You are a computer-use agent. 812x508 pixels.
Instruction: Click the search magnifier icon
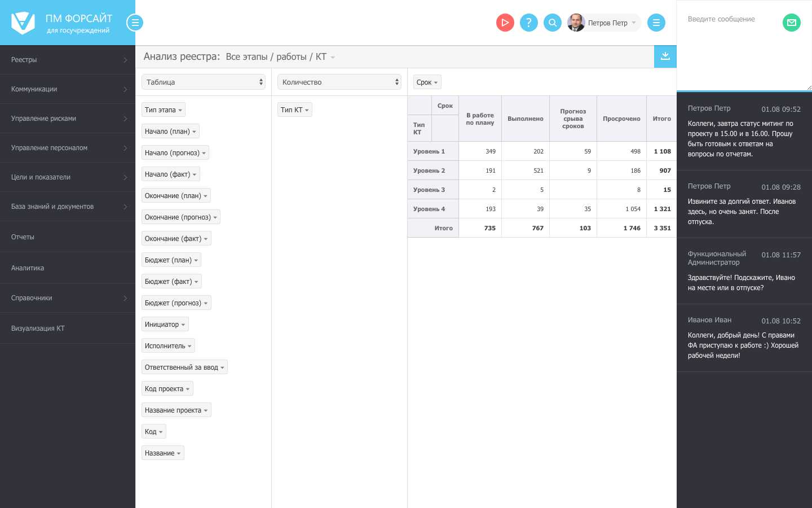[553, 23]
